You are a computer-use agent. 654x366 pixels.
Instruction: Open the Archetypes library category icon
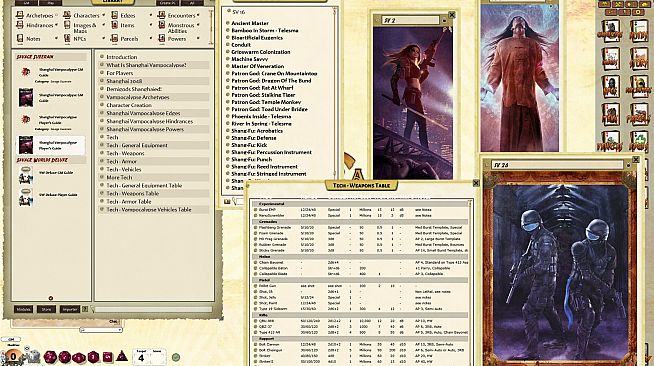[20, 15]
